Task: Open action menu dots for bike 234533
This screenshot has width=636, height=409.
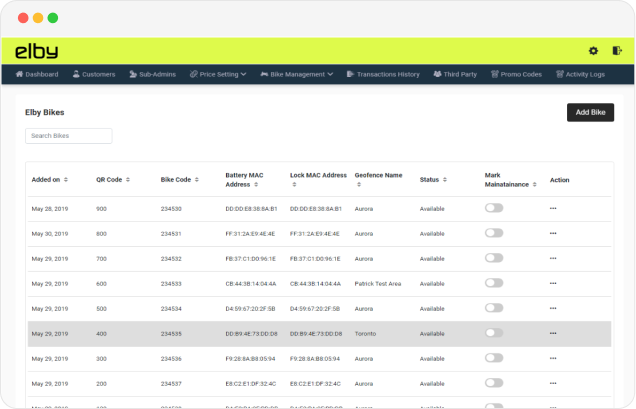Action: pos(553,283)
